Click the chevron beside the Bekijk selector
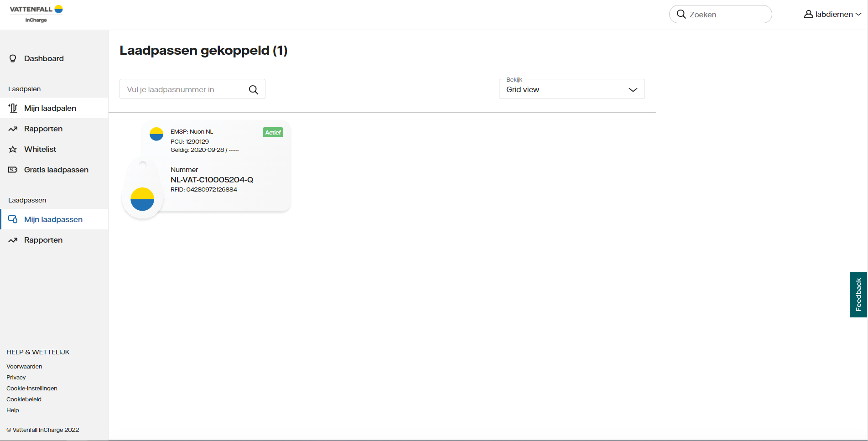The height and width of the screenshot is (441, 868). pos(633,89)
